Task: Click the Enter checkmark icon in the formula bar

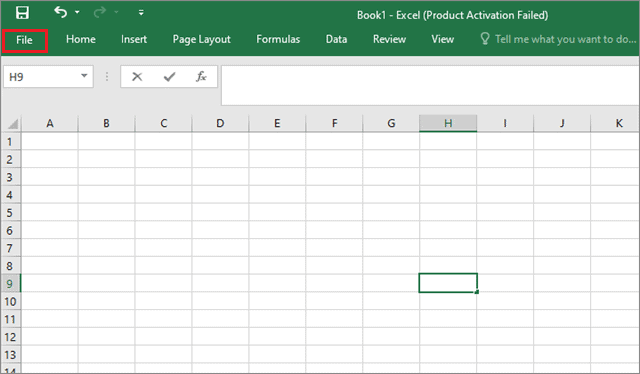Action: [169, 76]
